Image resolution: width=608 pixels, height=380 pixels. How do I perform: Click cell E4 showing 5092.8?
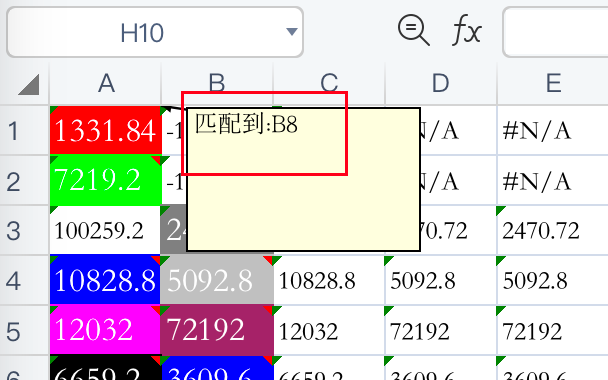pos(553,280)
